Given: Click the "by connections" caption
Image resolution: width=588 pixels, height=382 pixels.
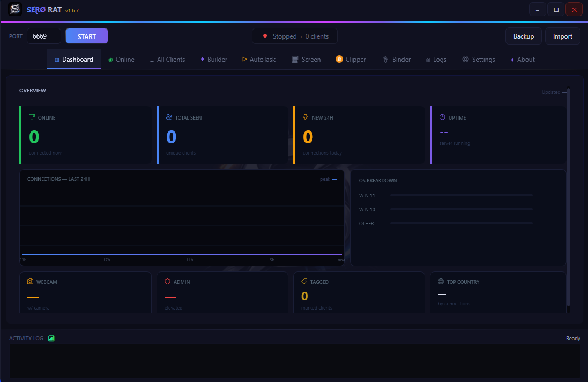Looking at the screenshot, I should [x=454, y=304].
